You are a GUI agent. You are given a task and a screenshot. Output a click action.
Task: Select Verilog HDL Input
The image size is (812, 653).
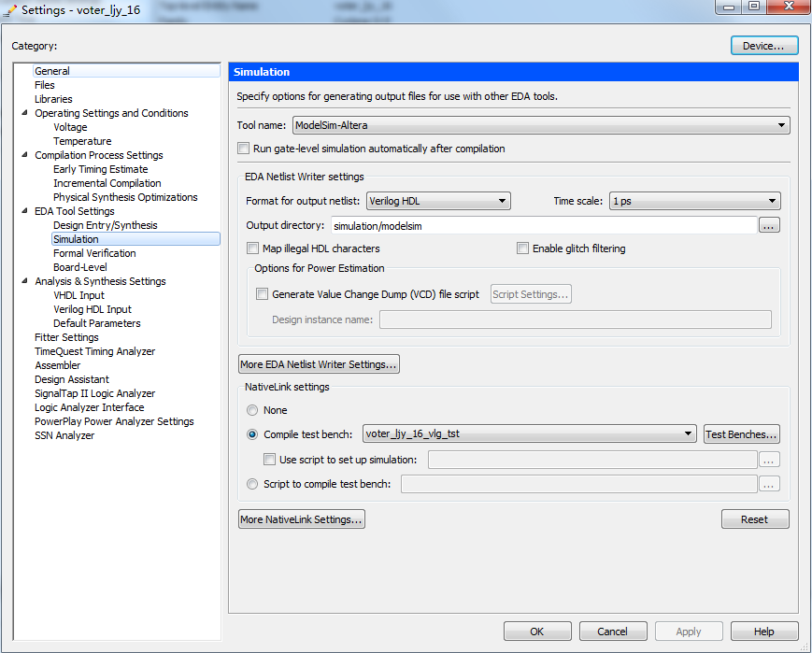(93, 308)
